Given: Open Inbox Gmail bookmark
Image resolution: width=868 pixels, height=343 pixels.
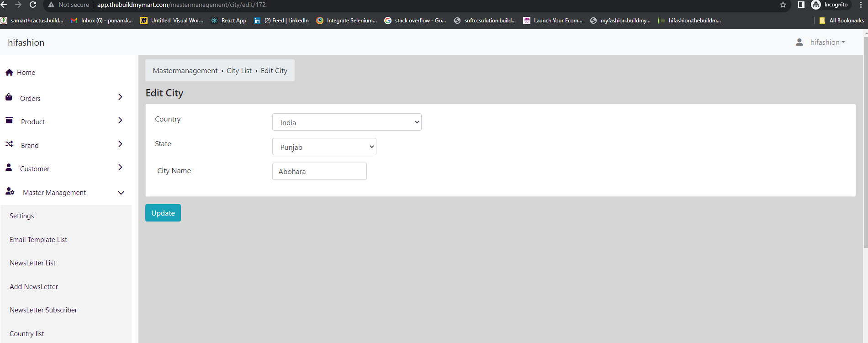Looking at the screenshot, I should pyautogui.click(x=101, y=21).
